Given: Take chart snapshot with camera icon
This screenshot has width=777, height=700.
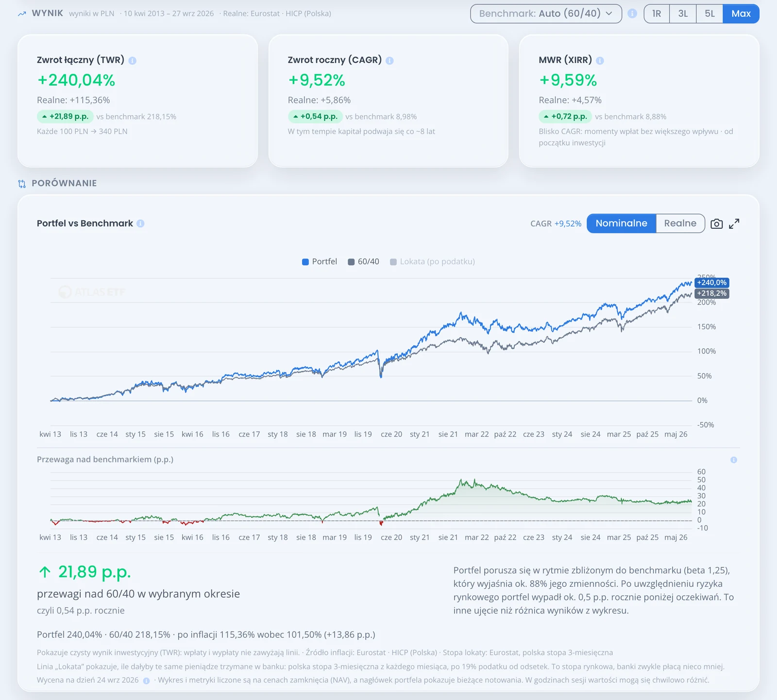Looking at the screenshot, I should click(x=716, y=223).
